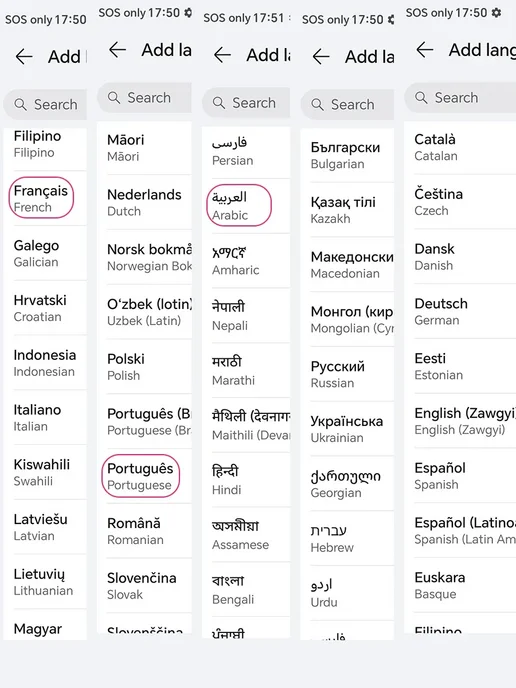Choose Deutsch German language
This screenshot has width=516, height=688.
click(460, 312)
